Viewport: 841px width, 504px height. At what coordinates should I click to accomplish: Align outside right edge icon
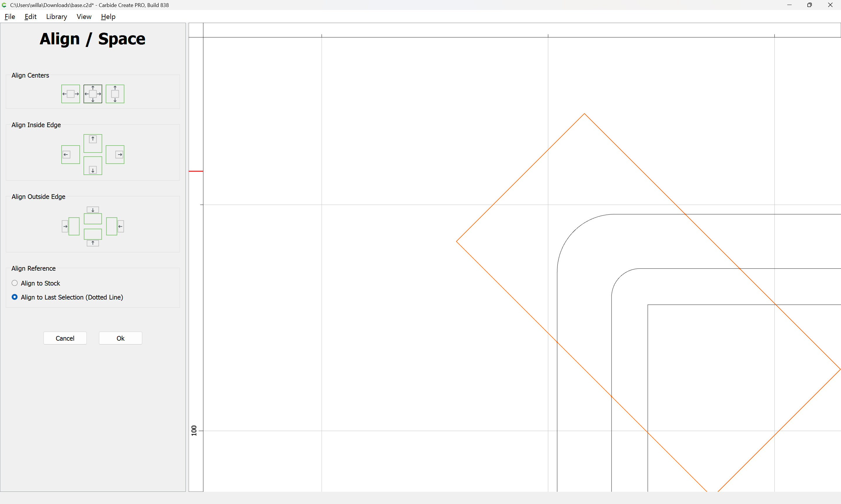(x=115, y=226)
